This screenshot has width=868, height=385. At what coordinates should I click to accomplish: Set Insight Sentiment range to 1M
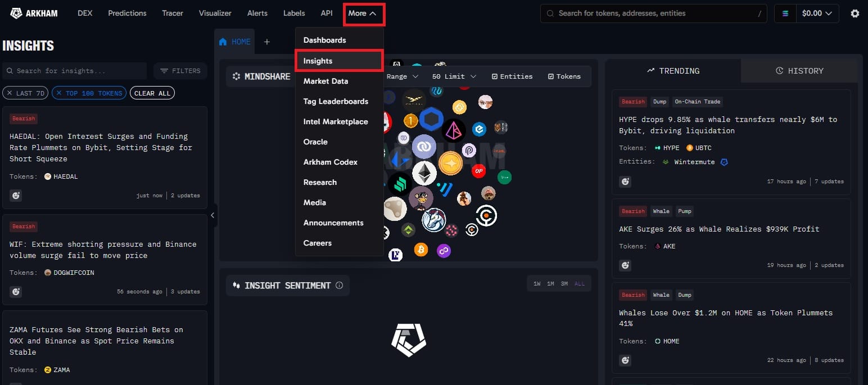click(550, 284)
